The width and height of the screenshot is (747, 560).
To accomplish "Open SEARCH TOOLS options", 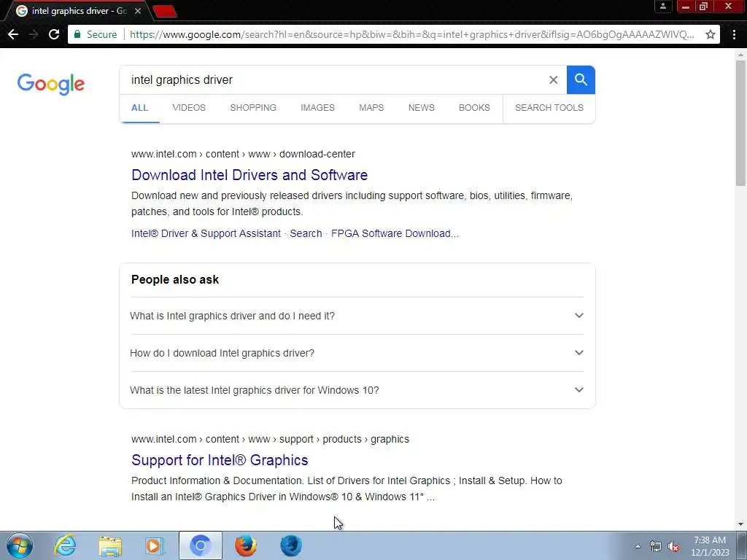I will pyautogui.click(x=549, y=108).
